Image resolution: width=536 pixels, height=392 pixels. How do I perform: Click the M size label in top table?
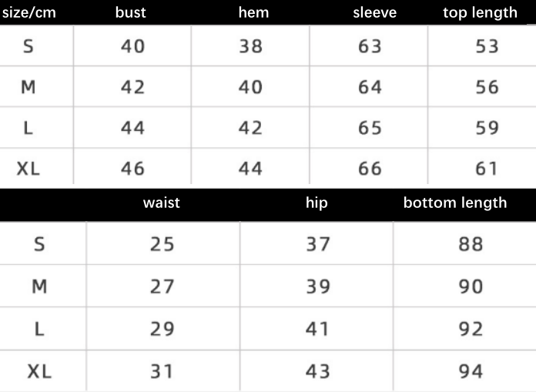click(28, 87)
